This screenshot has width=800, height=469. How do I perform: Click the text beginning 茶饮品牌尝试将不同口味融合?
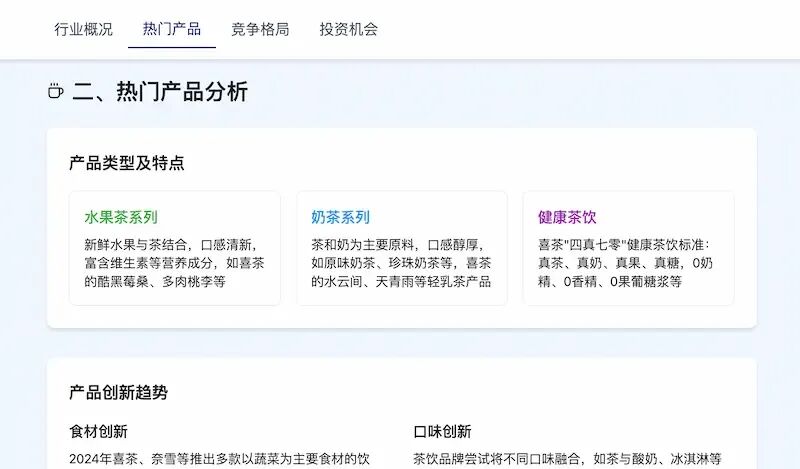tap(567, 459)
